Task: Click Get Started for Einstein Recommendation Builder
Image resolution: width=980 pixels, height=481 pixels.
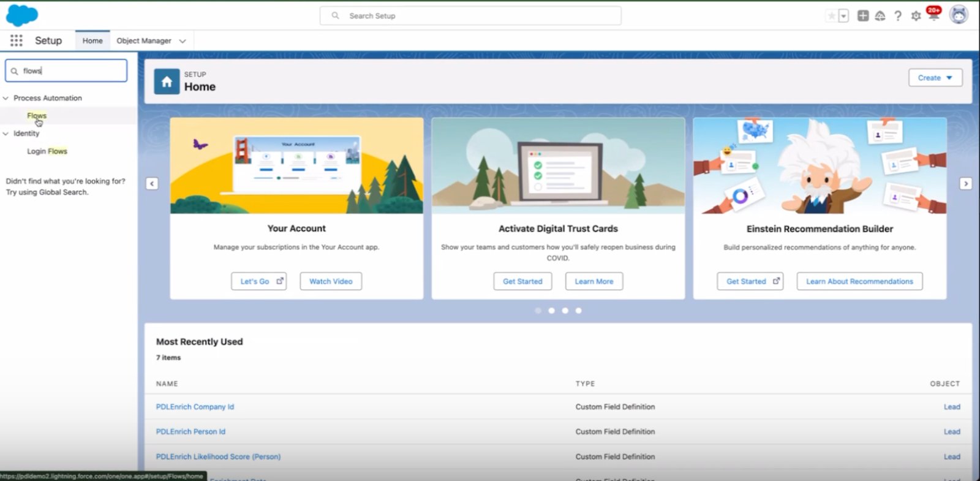Action: [750, 281]
